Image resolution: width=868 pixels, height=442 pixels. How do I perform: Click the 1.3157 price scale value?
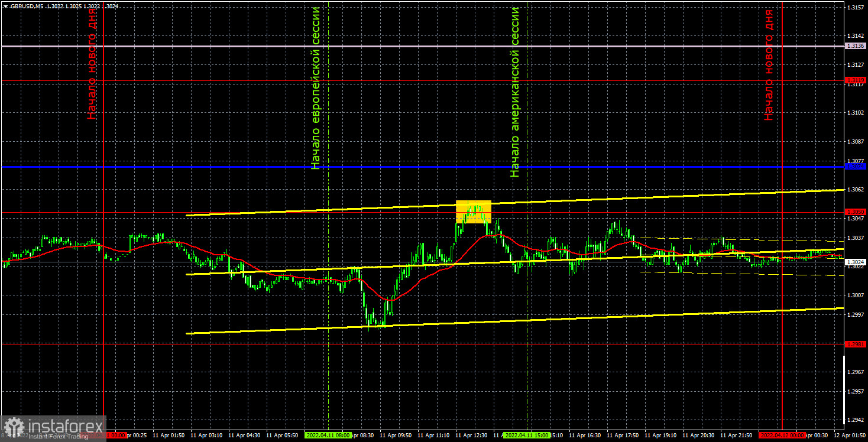[855, 7]
